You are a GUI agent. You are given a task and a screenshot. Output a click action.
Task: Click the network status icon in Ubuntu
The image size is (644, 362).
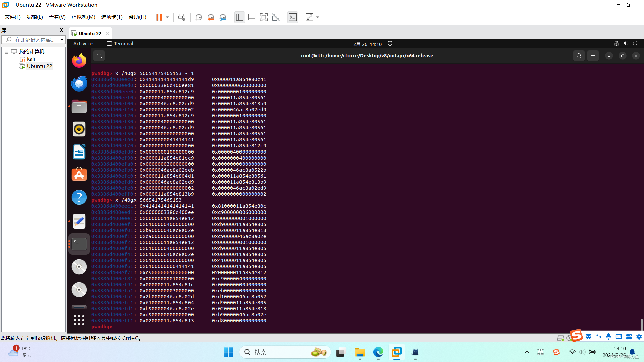(x=616, y=44)
